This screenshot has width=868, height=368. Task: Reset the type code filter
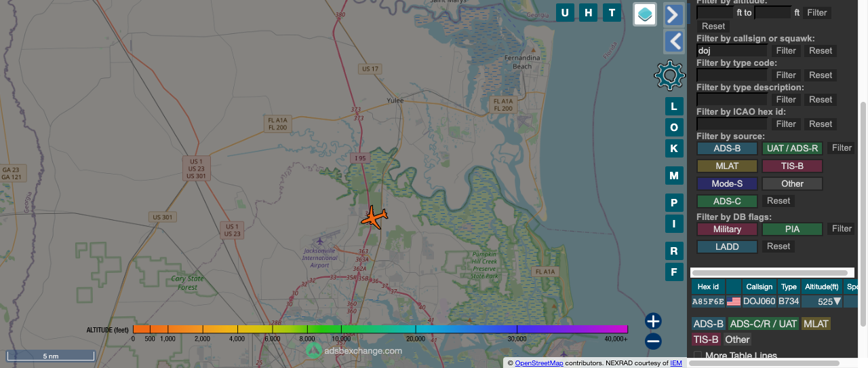[821, 75]
